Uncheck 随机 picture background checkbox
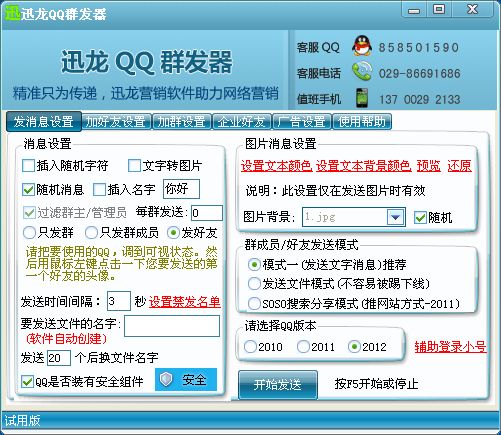 pyautogui.click(x=420, y=218)
